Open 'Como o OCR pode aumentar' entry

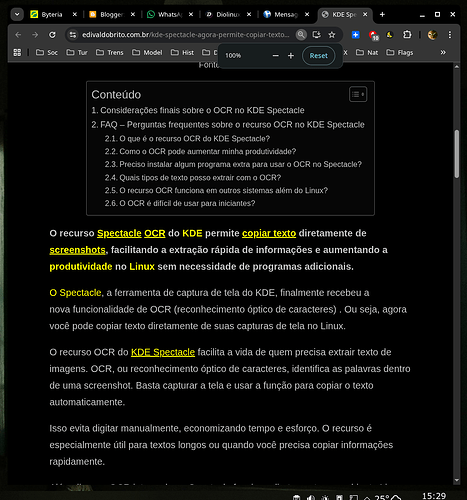pyautogui.click(x=200, y=151)
